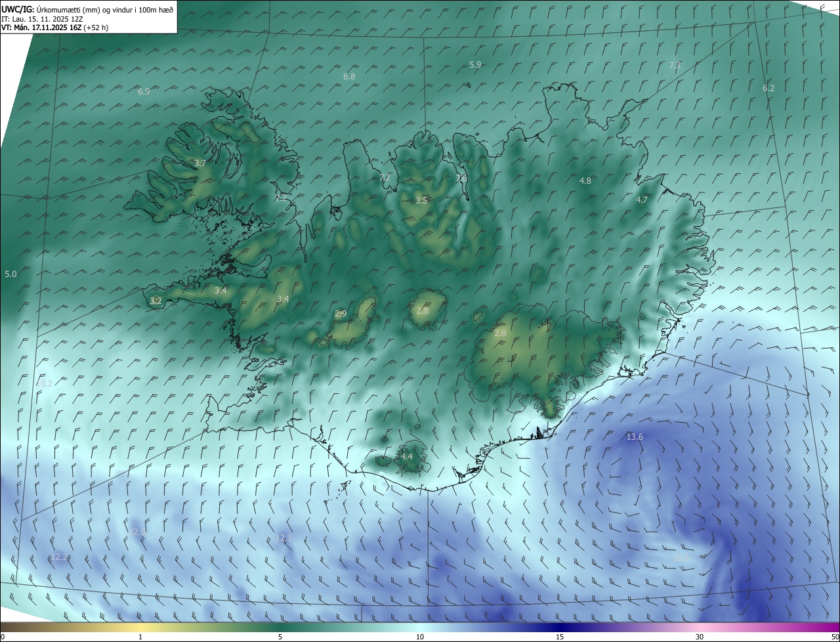
Task: Click the 3.5 precipitation value label
Action: [x=421, y=201]
